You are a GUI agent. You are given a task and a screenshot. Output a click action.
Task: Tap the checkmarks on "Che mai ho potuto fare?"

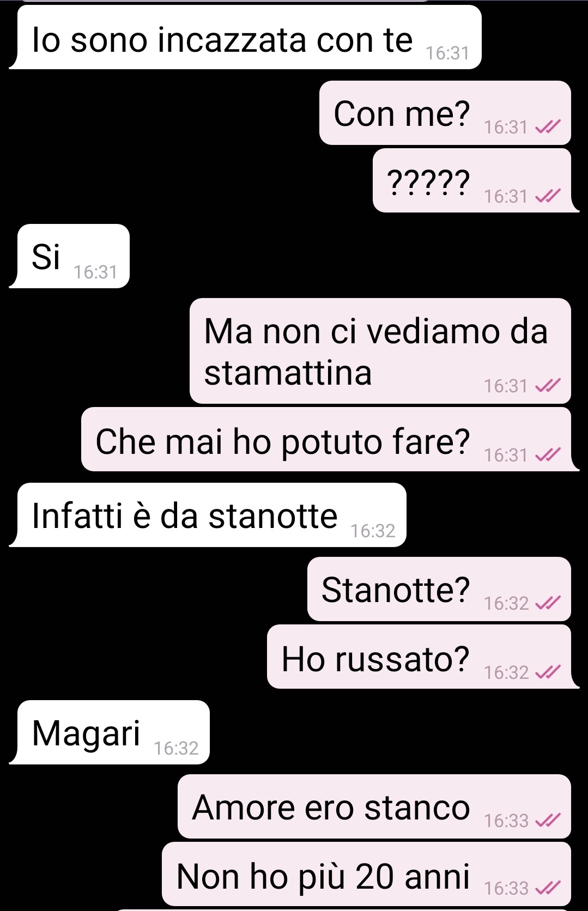[x=548, y=454]
